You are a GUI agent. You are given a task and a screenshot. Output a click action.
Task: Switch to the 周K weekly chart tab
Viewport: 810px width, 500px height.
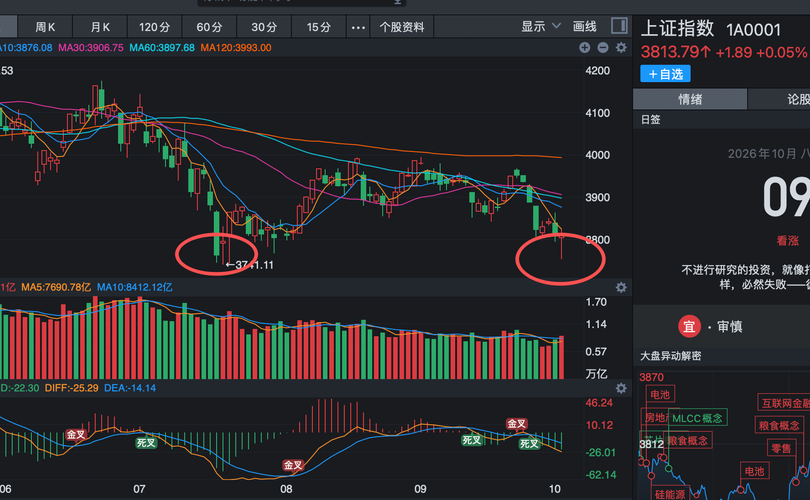(x=45, y=27)
